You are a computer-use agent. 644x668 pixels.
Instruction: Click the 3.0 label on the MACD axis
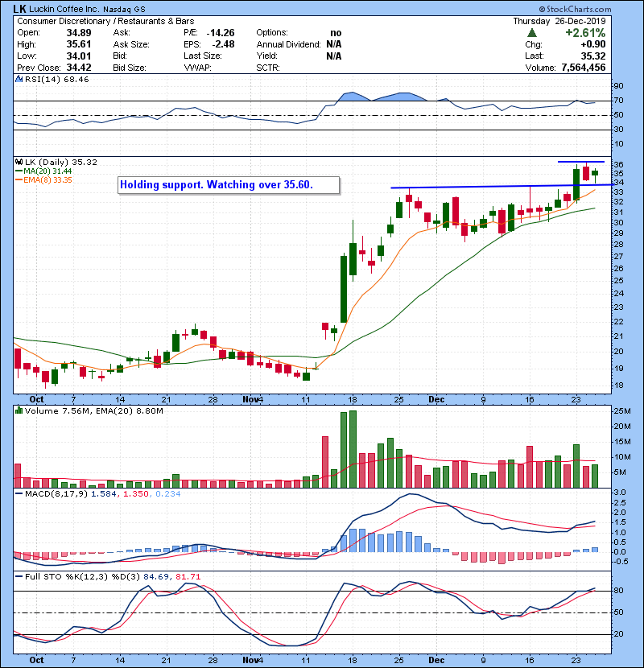click(620, 493)
